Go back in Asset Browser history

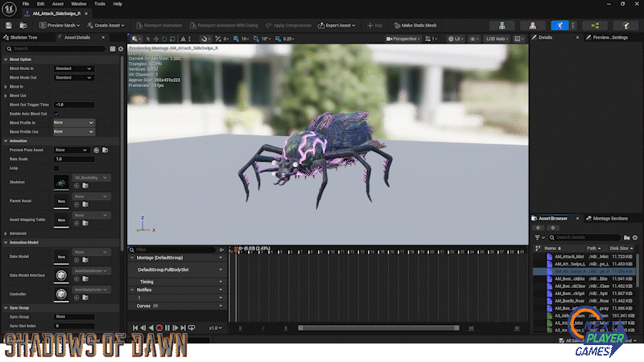(539, 228)
